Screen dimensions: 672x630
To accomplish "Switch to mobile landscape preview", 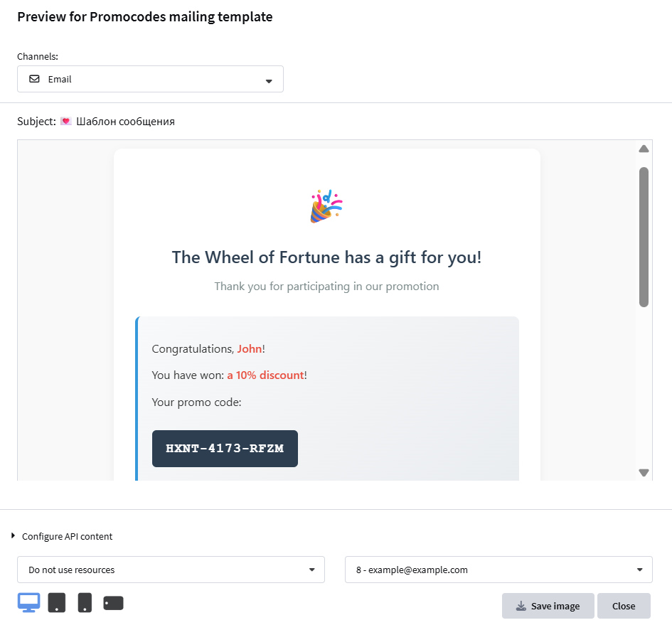I will [113, 603].
